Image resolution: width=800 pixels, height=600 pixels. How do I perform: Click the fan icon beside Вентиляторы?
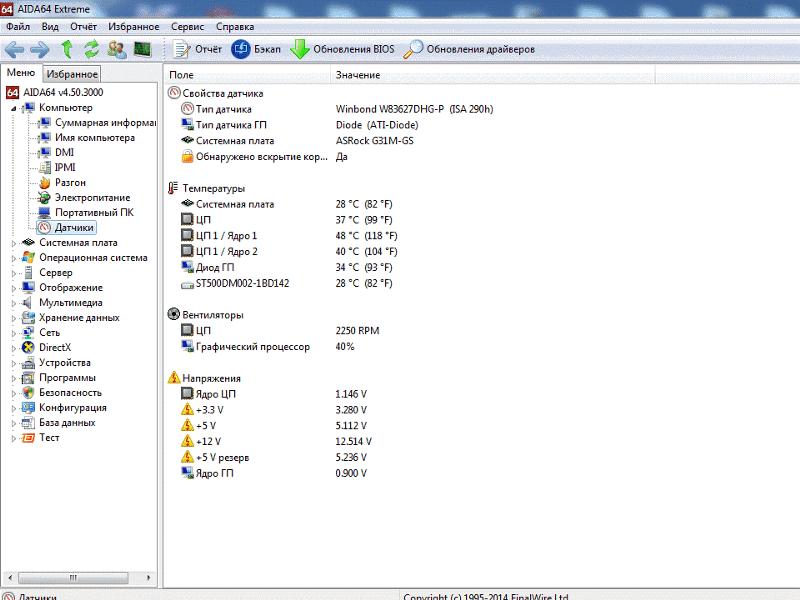click(x=173, y=314)
